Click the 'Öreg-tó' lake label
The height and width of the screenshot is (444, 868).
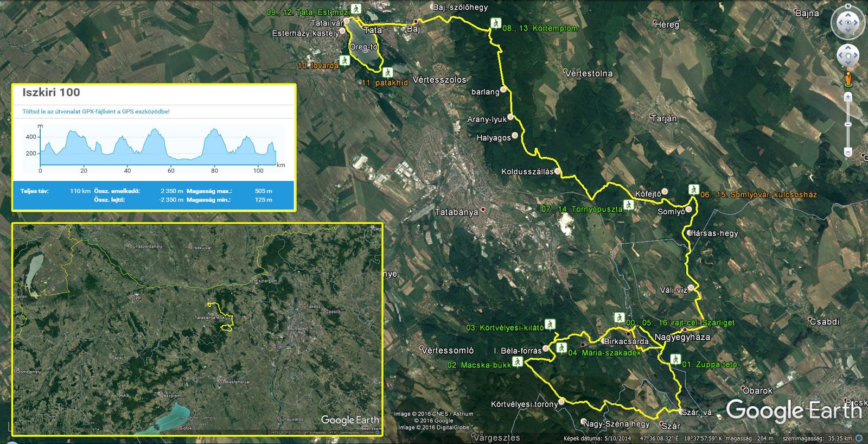363,47
